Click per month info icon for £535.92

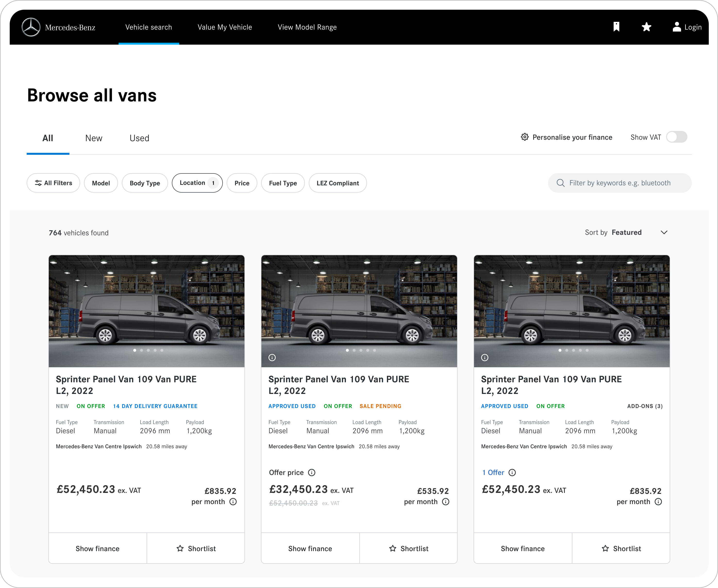tap(446, 502)
